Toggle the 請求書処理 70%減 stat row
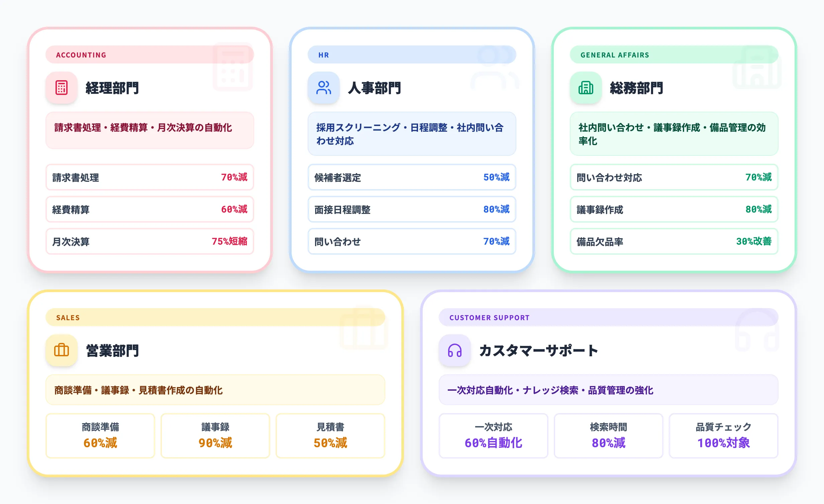The height and width of the screenshot is (504, 824). pos(149,178)
